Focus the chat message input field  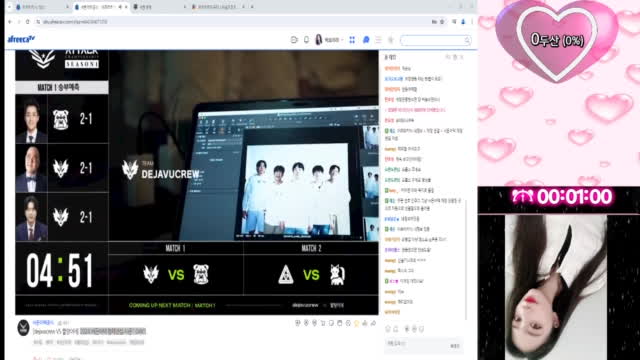(x=416, y=344)
